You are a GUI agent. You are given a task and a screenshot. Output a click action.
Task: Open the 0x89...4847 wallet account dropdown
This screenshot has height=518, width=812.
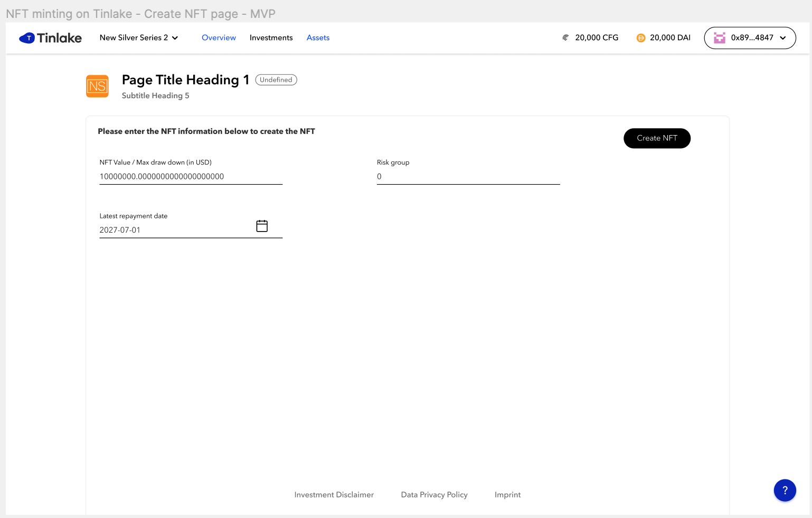coord(749,37)
